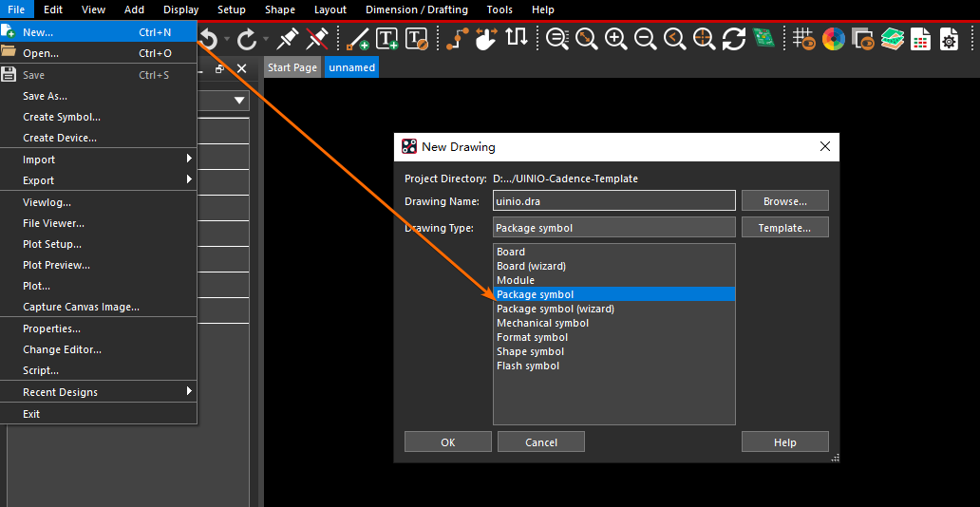980x507 pixels.
Task: Click the Add Text icon
Action: coord(387,39)
